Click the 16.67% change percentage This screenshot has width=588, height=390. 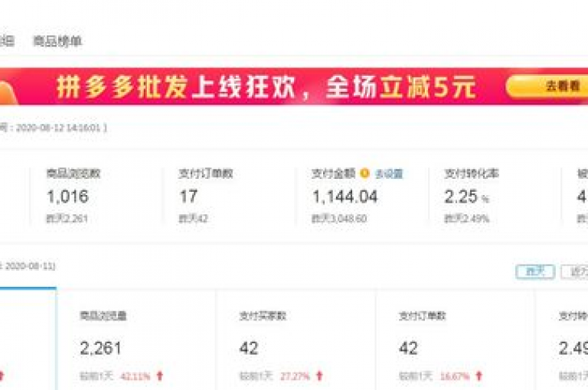tap(455, 376)
